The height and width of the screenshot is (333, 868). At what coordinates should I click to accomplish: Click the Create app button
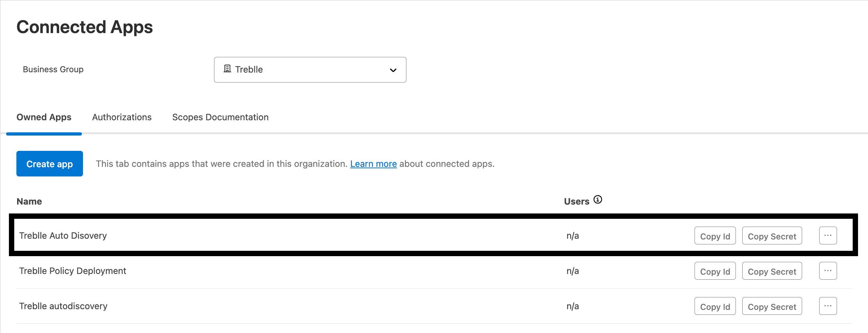(50, 164)
